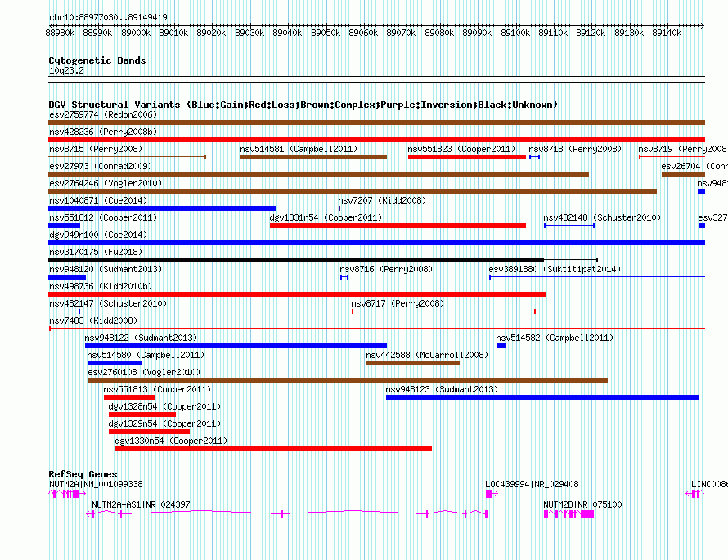Select the small nsv514582 (Campbell2011) blue block

point(501,346)
